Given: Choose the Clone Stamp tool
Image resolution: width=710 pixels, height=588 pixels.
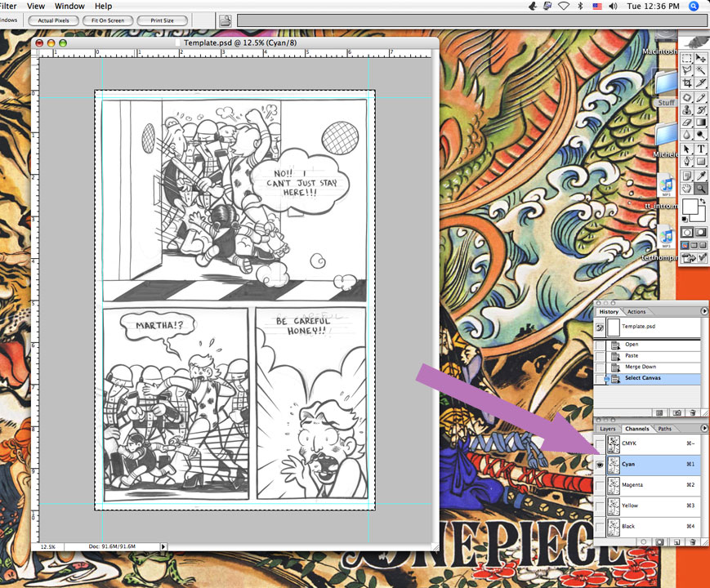Looking at the screenshot, I should (687, 110).
